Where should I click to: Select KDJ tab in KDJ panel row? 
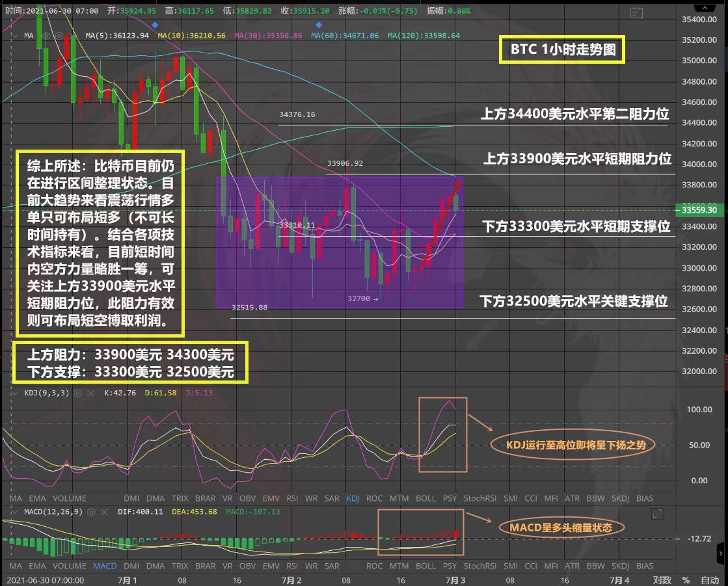[353, 498]
